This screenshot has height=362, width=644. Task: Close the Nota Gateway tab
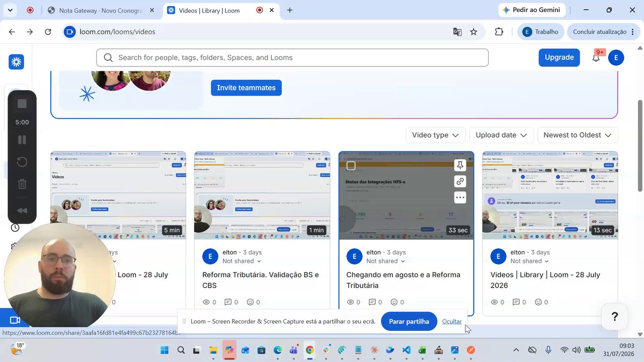point(152,10)
